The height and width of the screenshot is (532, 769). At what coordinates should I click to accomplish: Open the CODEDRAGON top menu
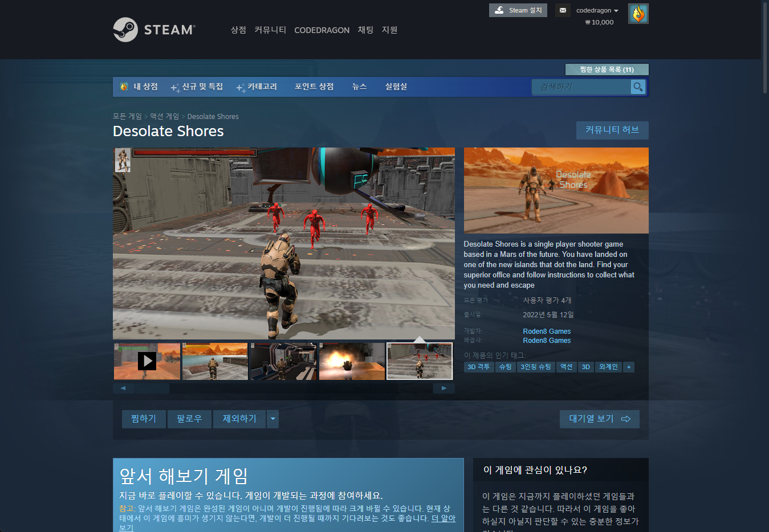(x=322, y=30)
